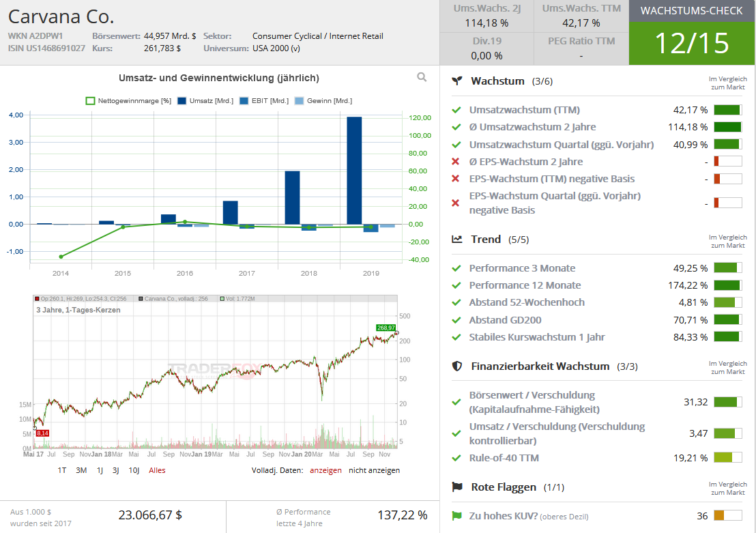Click the Abstand GD200 value 70,71 %
Viewport: 756px width, 533px height.
coord(690,320)
